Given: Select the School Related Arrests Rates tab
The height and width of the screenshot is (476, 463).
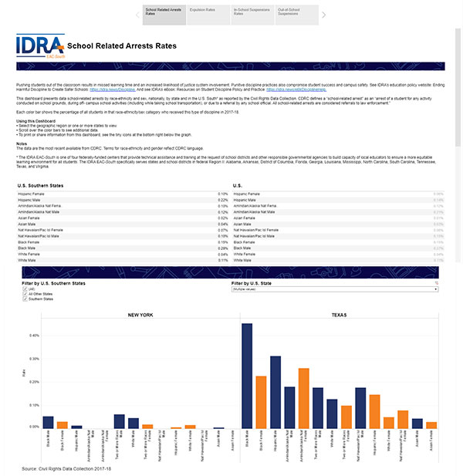Looking at the screenshot, I should (x=164, y=13).
